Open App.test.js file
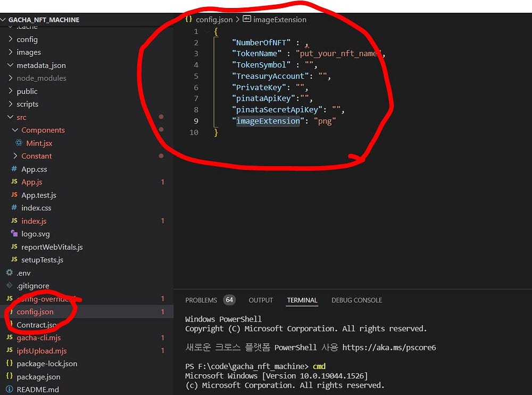532x395 pixels. (x=39, y=195)
